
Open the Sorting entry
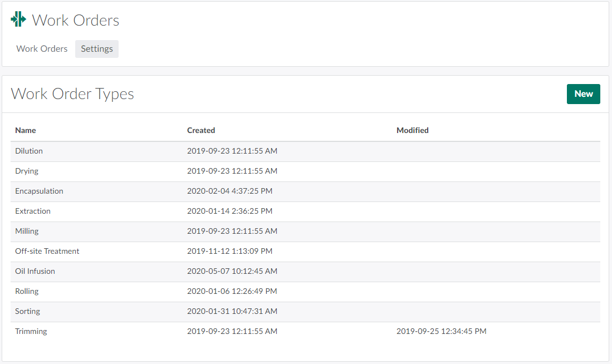point(28,311)
